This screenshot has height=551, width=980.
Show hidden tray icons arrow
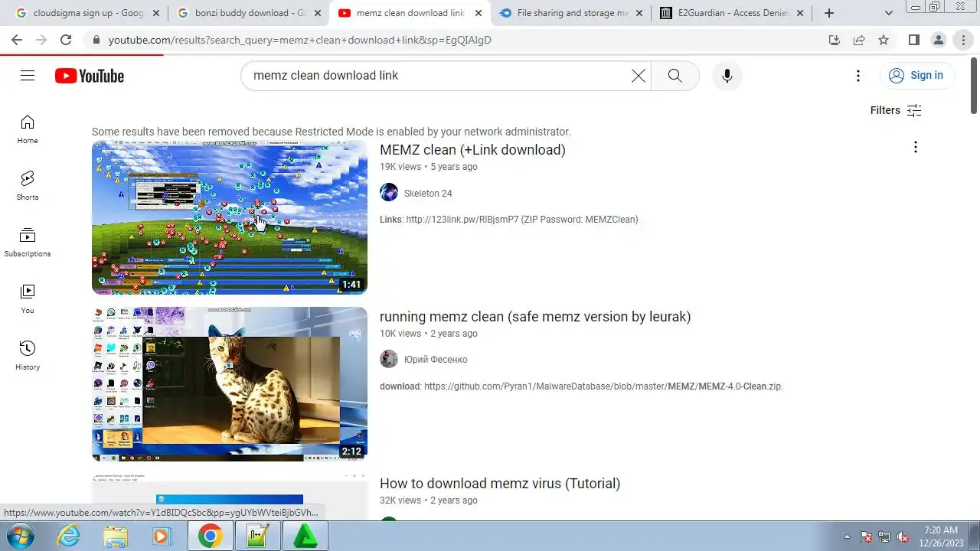click(847, 536)
